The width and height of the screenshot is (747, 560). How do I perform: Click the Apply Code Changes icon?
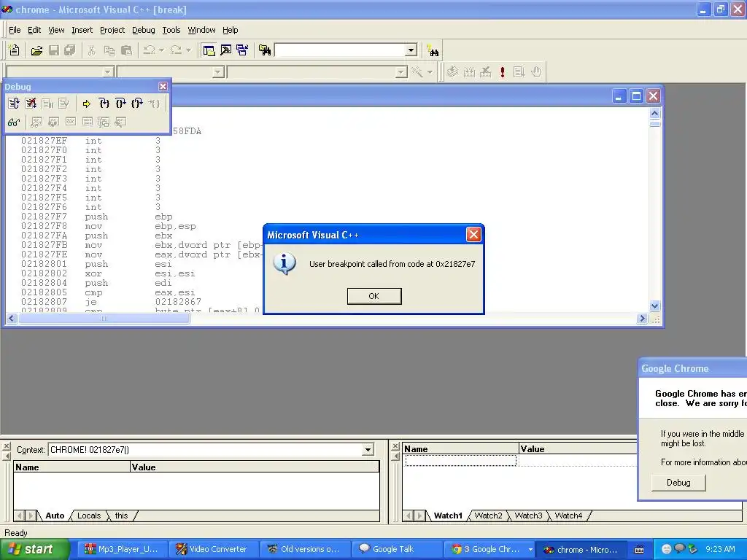[x=64, y=104]
